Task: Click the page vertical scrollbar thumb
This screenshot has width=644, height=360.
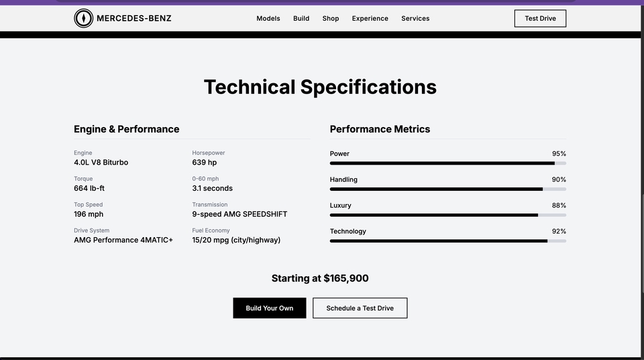Action: (642, 242)
